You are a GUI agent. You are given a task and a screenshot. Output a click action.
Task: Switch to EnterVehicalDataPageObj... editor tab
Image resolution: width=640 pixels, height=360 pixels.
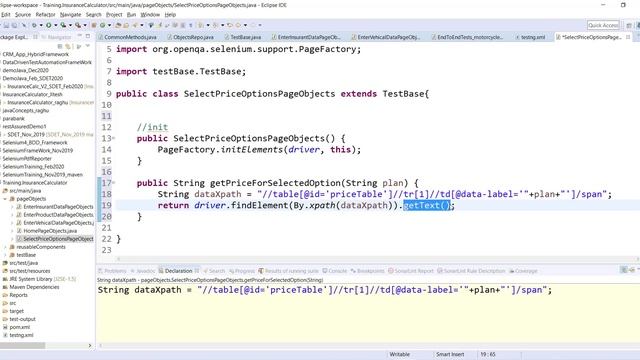[385, 37]
